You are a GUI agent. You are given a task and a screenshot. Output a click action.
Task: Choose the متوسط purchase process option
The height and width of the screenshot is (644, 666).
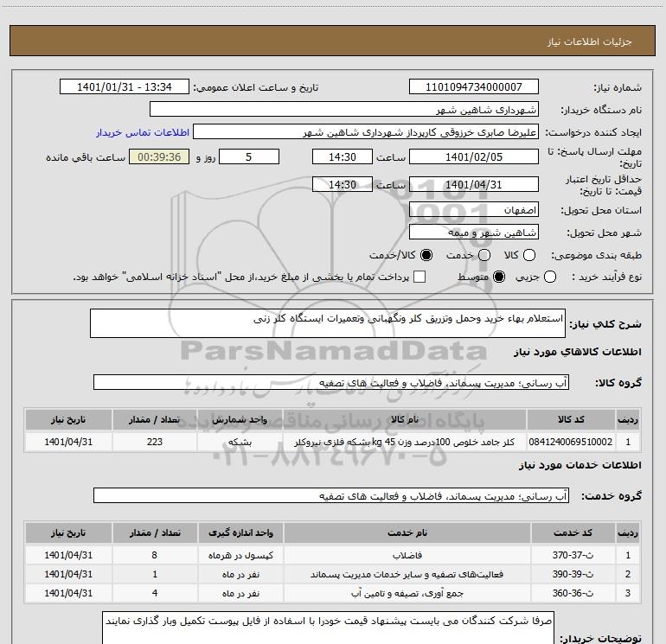[499, 277]
